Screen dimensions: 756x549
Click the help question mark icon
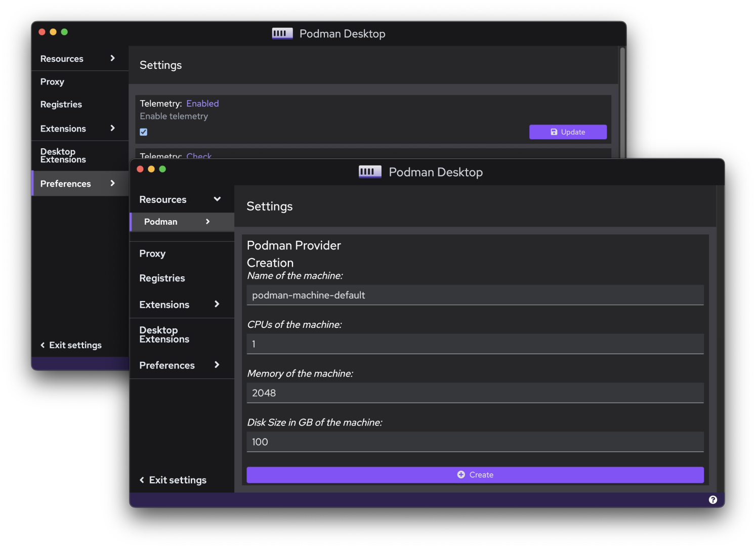[x=712, y=499]
